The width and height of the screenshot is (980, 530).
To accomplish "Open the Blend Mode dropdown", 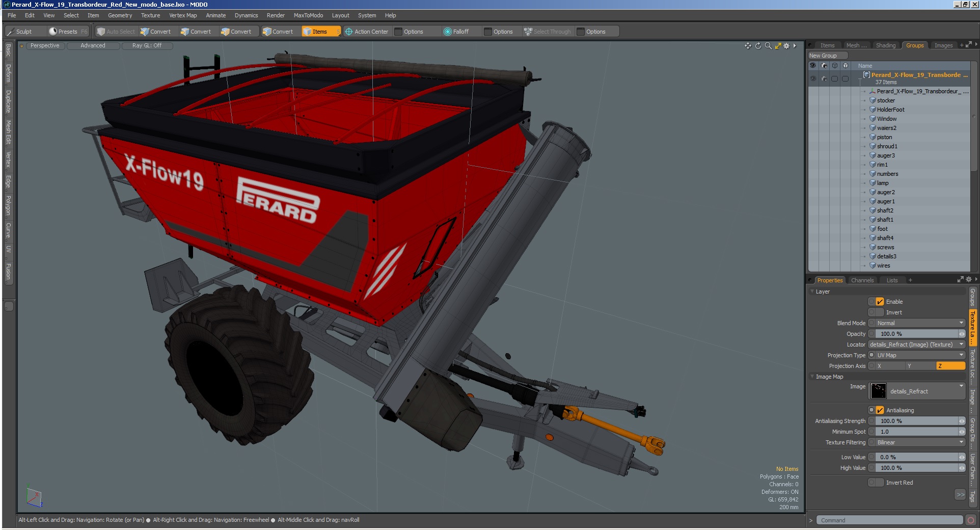I will click(x=920, y=323).
